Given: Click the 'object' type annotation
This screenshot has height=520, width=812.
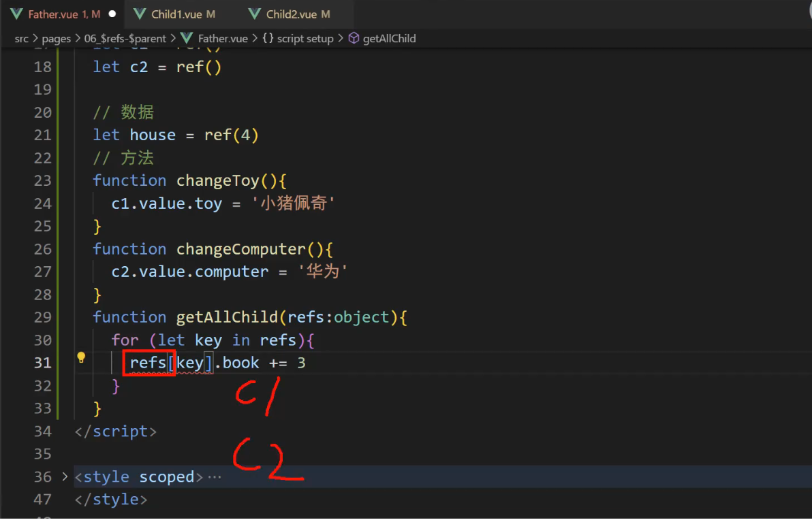Looking at the screenshot, I should [361, 317].
